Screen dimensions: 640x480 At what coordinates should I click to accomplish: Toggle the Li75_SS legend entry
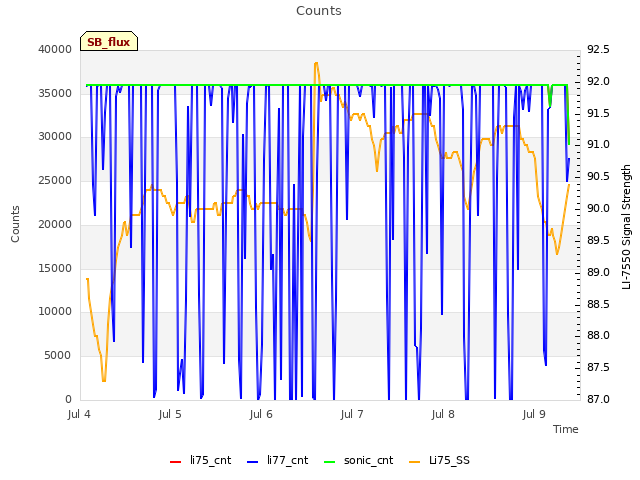click(x=439, y=461)
